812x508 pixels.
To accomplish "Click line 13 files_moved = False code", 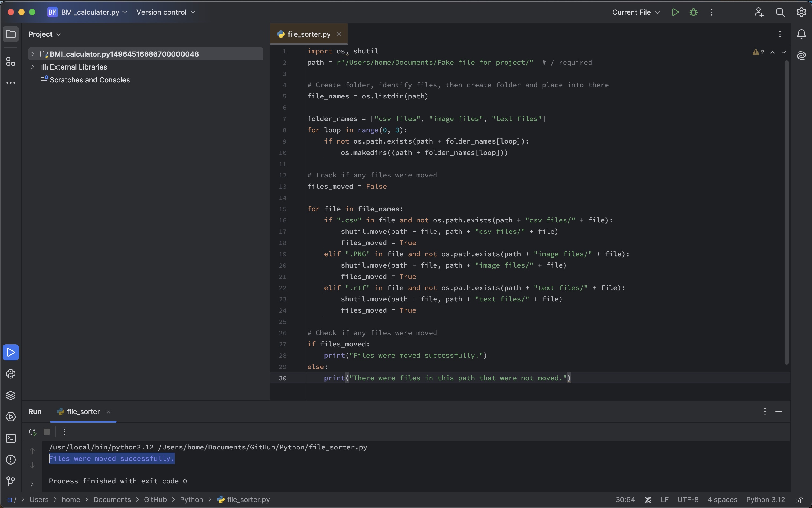I will [347, 187].
